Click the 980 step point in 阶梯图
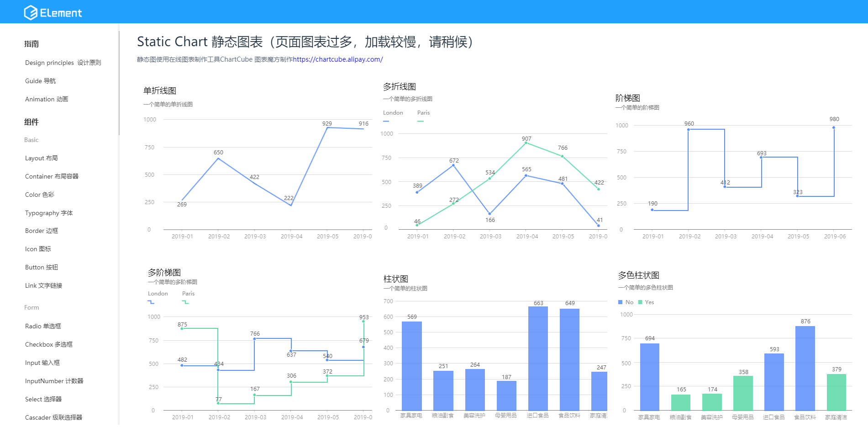The image size is (868, 427). click(834, 127)
